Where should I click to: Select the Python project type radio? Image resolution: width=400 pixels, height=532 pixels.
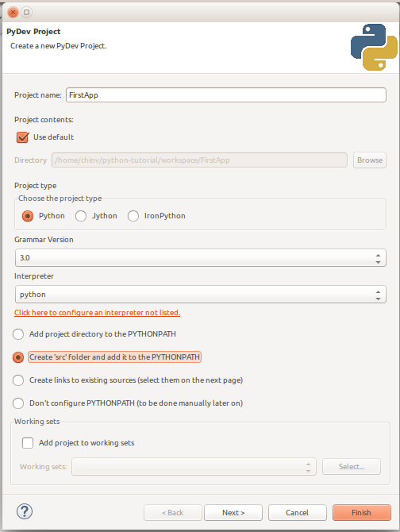tap(28, 216)
